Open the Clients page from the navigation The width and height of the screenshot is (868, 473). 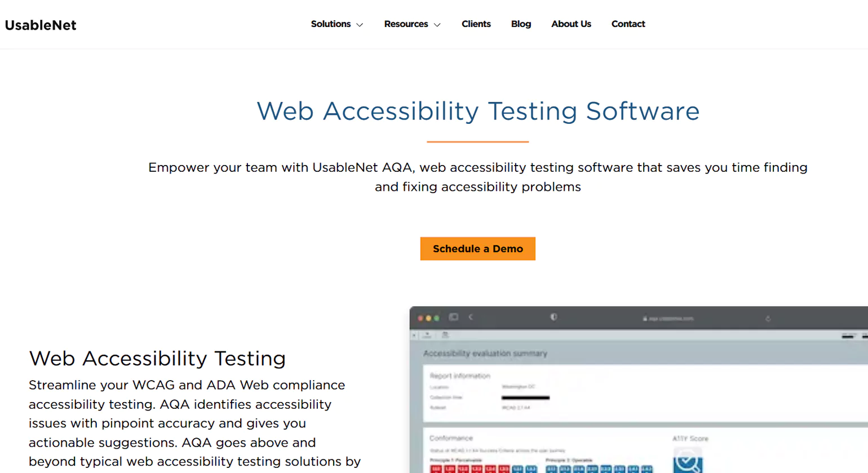[x=476, y=24]
